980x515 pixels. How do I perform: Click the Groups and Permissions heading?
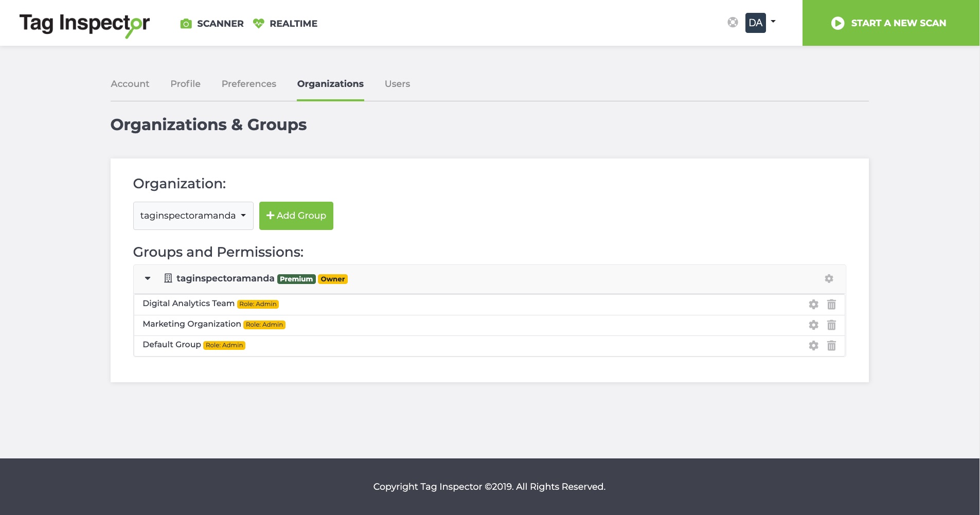pos(218,252)
